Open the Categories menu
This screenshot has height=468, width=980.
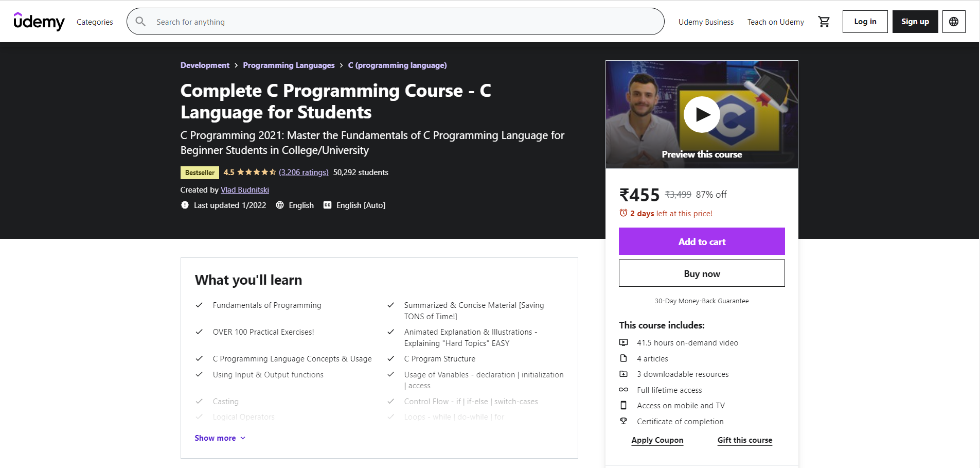(95, 22)
